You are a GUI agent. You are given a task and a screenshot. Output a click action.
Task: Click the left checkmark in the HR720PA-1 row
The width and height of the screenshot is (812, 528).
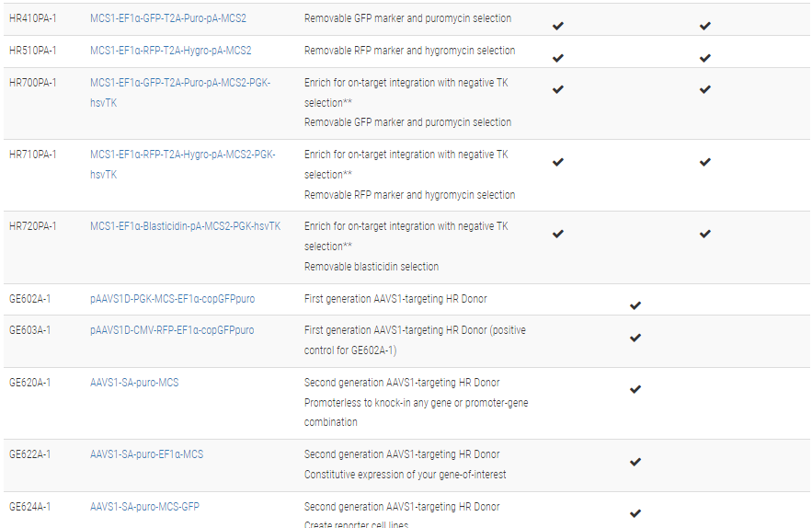click(557, 234)
